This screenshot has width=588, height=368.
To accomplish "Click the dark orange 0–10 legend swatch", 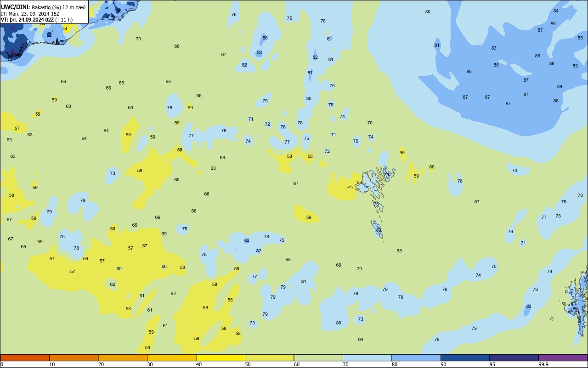I will 25,357.
